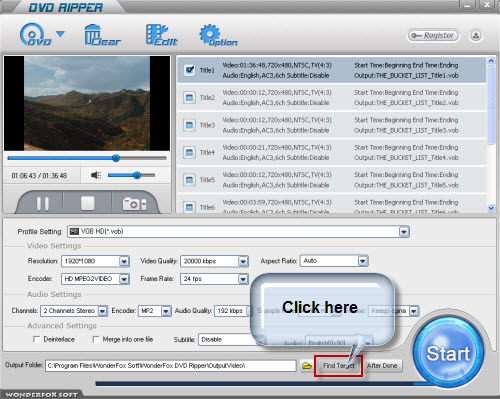Open the Channels dropdown
This screenshot has width=500, height=399.
click(102, 311)
